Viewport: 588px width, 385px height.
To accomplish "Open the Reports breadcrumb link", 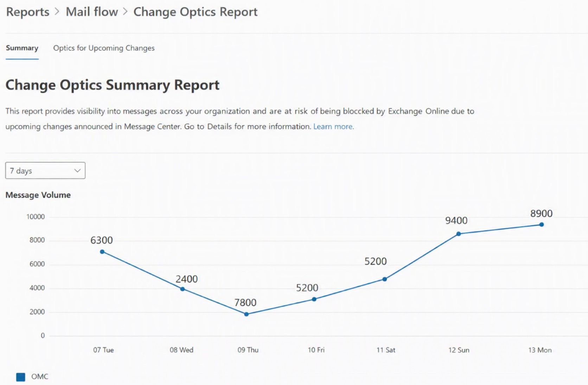I will [28, 12].
